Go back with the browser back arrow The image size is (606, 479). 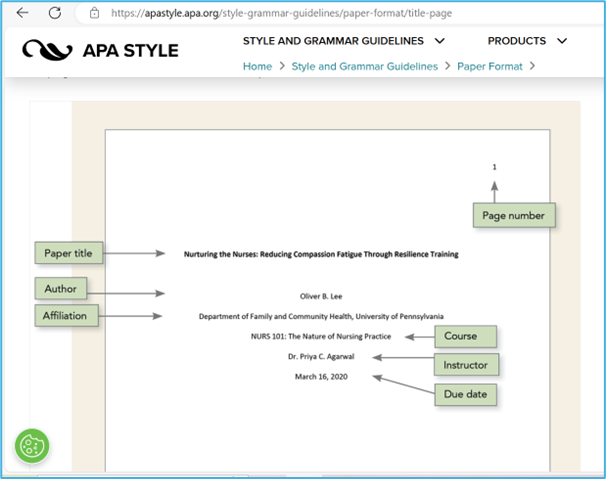pos(22,13)
